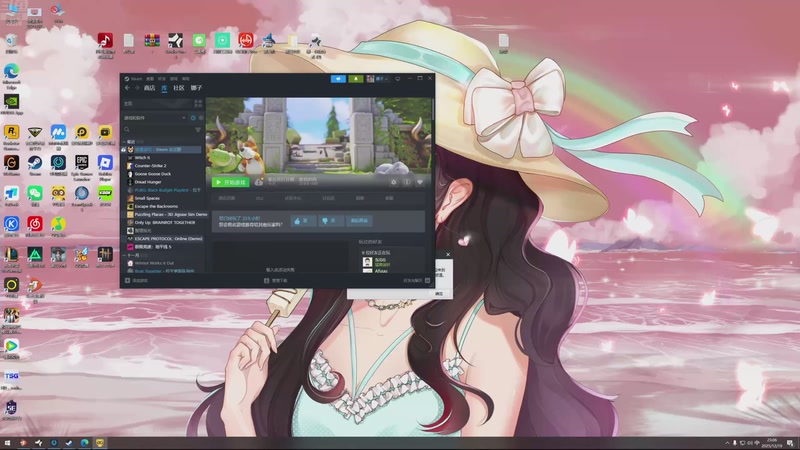
Task: Collapse the 最近 recent section
Action: click(x=124, y=141)
